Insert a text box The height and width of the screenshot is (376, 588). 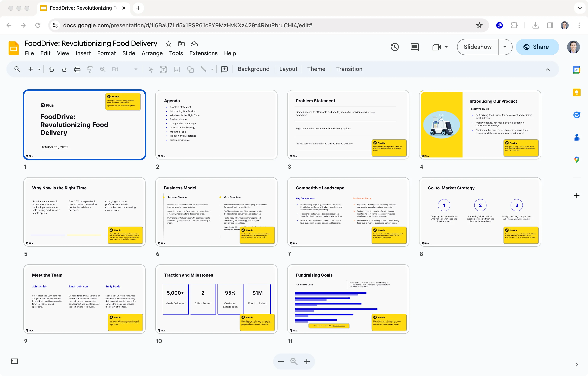(164, 69)
